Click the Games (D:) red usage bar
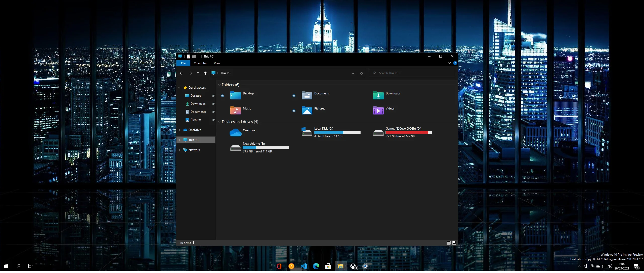The height and width of the screenshot is (273, 644). coord(409,132)
